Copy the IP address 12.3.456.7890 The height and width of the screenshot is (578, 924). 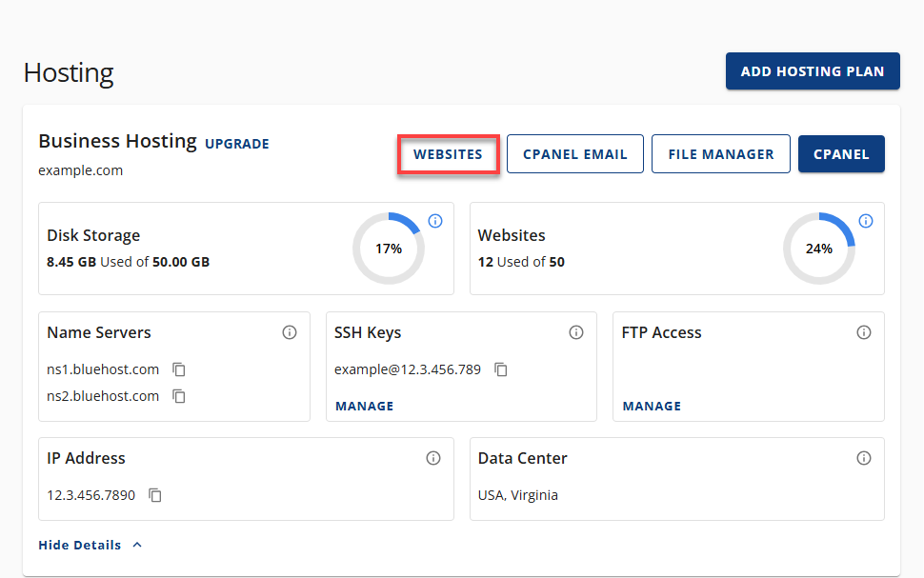click(155, 495)
